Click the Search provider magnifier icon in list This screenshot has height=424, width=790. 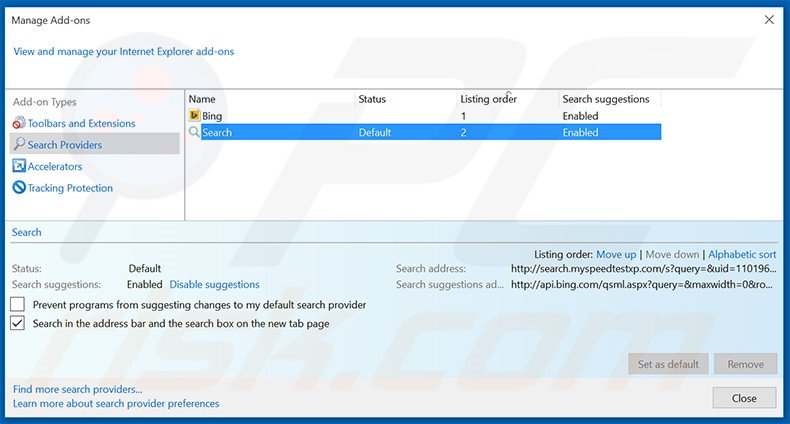click(194, 132)
